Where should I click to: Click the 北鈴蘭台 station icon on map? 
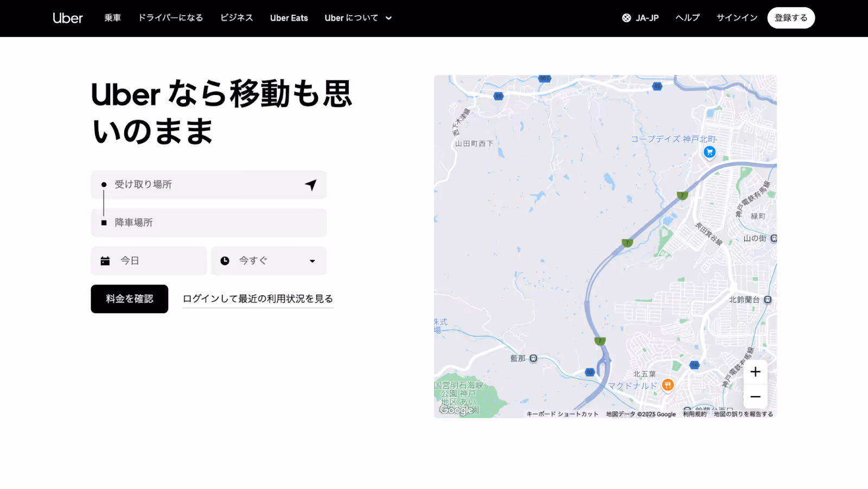768,300
